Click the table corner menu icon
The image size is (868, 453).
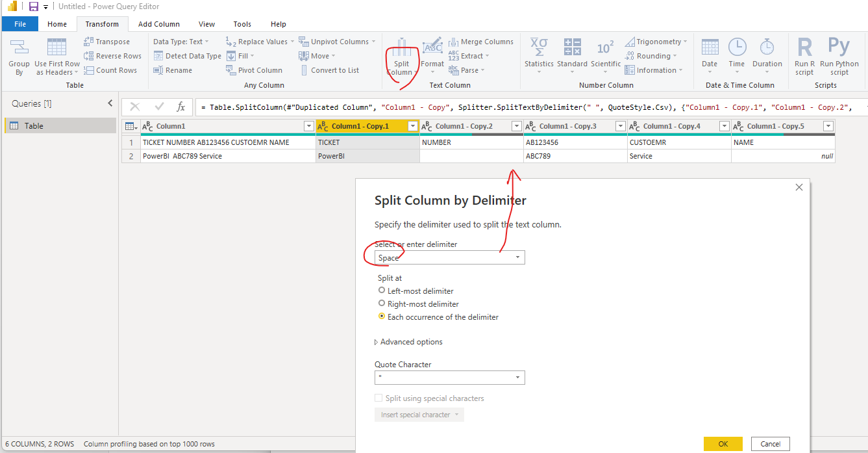(x=130, y=126)
